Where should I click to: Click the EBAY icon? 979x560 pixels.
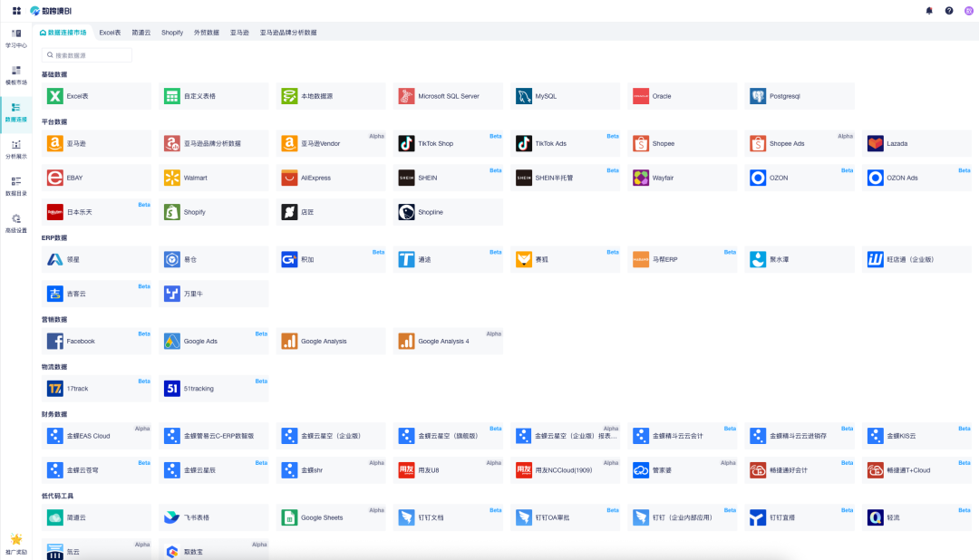pyautogui.click(x=55, y=178)
